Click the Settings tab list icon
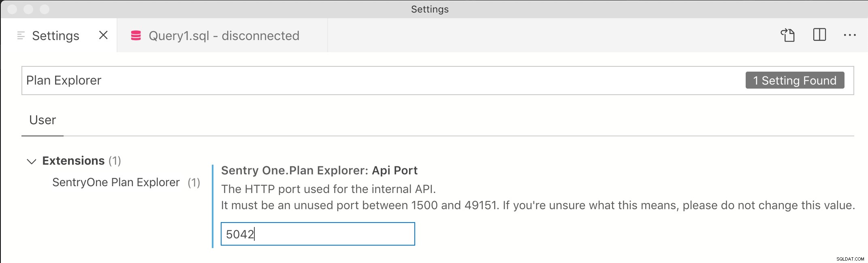868x263 pixels. pos(21,36)
